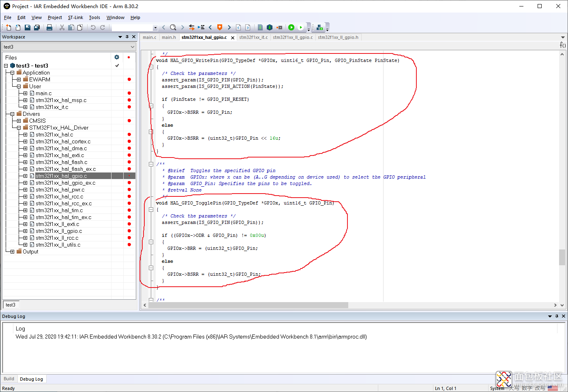Open the Debug Log panel menu arrow
Screen dimensions: 568x392
(x=550, y=316)
